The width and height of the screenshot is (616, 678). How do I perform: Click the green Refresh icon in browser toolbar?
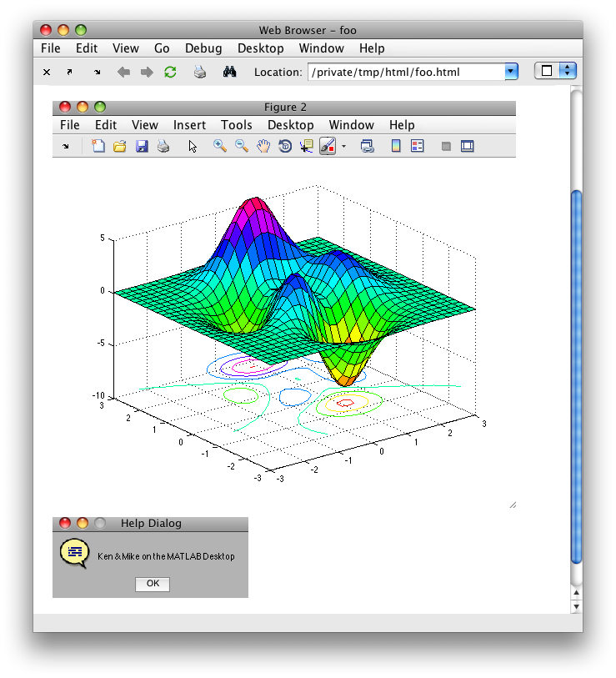coord(170,73)
